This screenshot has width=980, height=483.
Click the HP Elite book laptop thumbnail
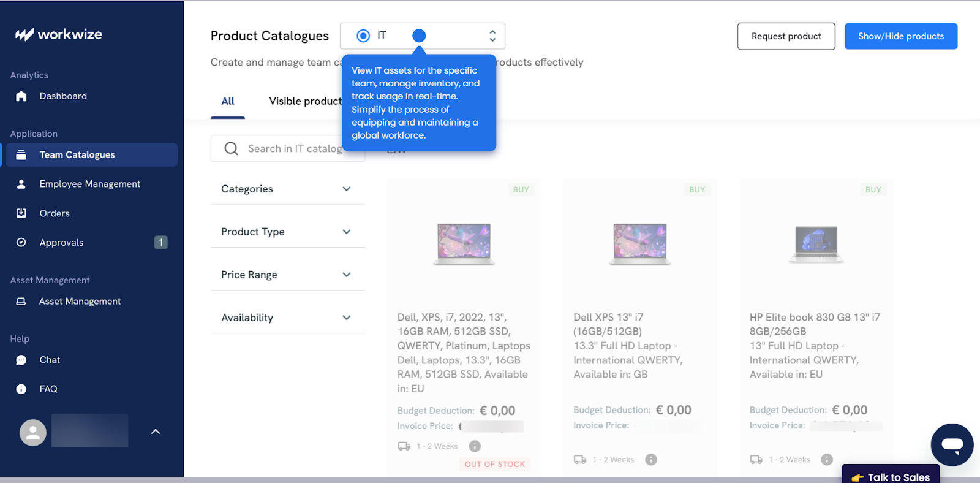pyautogui.click(x=816, y=243)
